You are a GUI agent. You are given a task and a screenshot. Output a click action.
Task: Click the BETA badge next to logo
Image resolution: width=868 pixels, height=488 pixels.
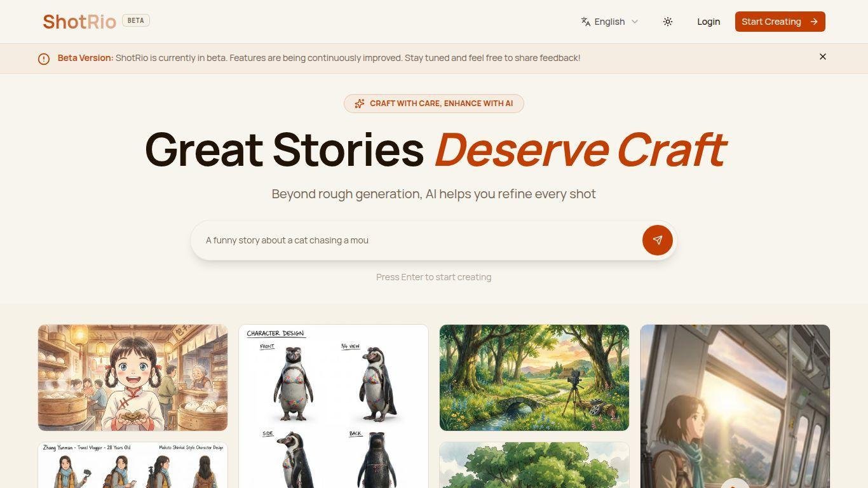pos(136,20)
